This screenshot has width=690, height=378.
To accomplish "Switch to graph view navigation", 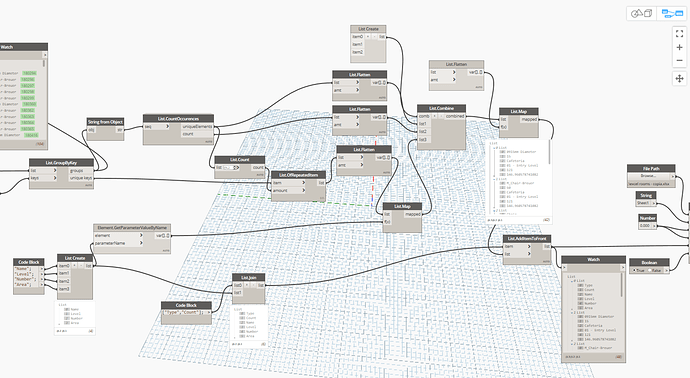I will (x=672, y=14).
